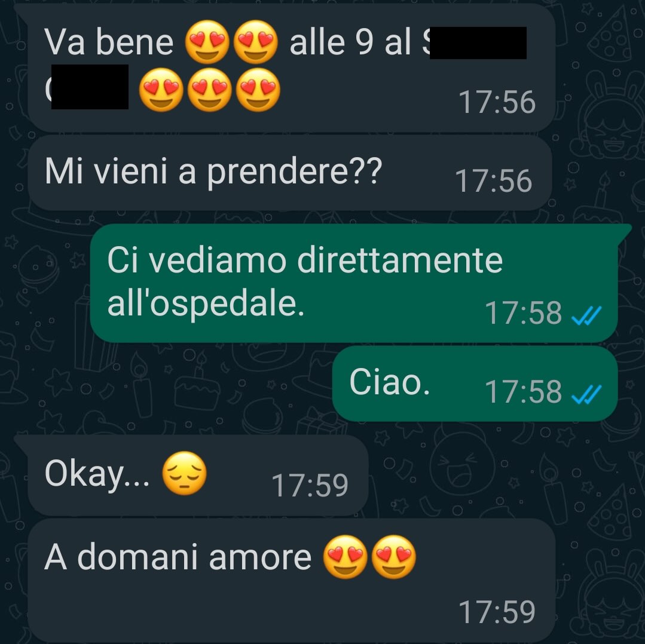Tap the 17:59 timestamp on 'Okay...' message
The image size is (645, 644).
pyautogui.click(x=310, y=485)
